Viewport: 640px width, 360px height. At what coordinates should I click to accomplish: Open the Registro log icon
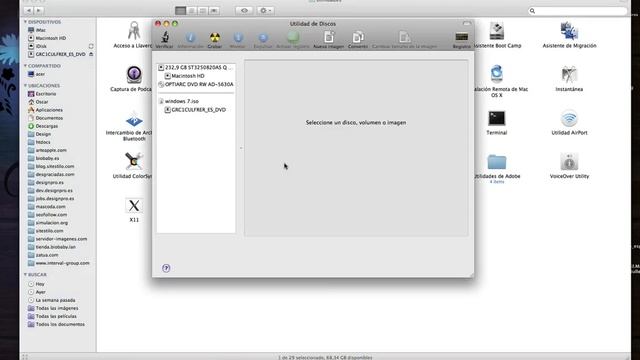point(462,38)
